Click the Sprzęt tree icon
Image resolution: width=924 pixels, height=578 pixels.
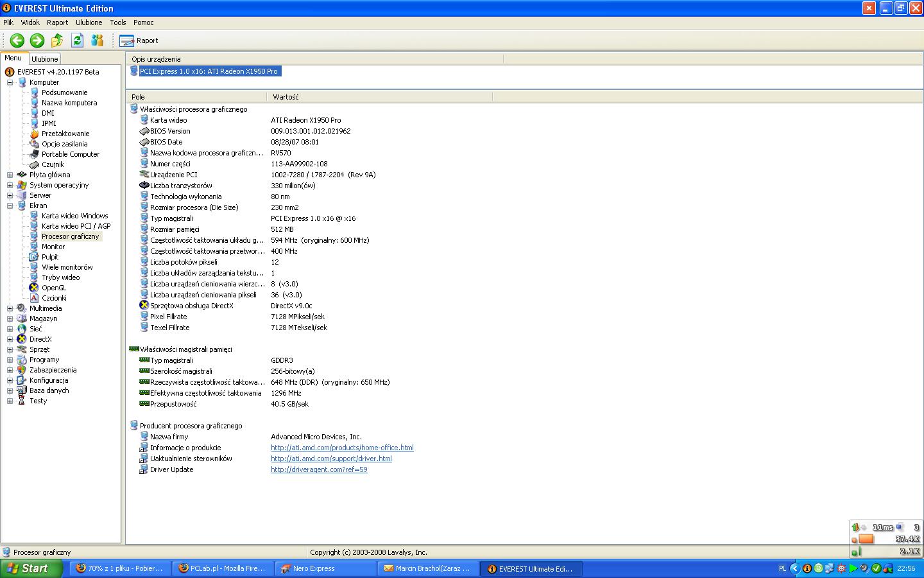22,349
